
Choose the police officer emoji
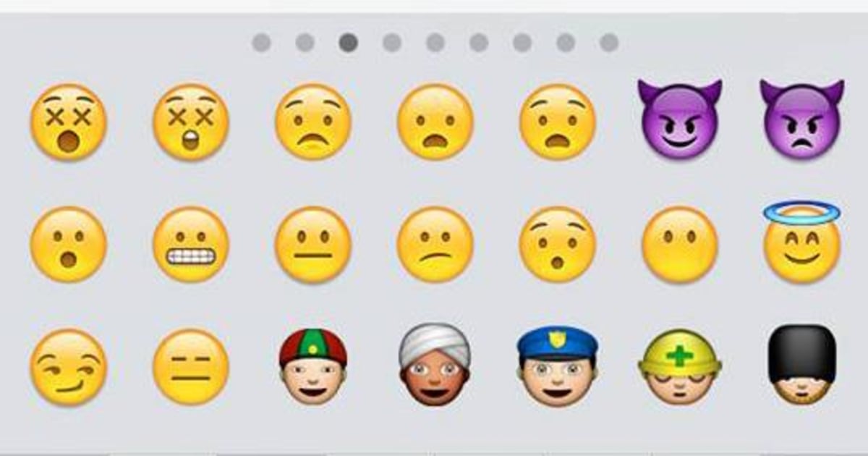[557, 364]
